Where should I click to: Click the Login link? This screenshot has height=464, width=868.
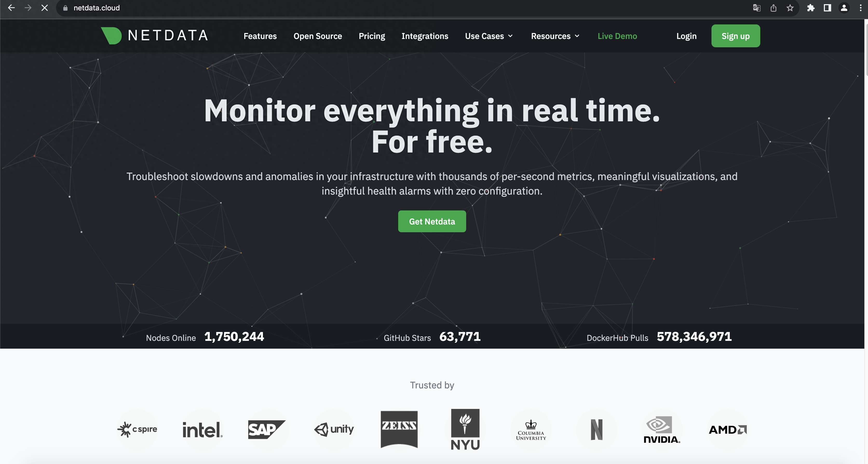pos(687,36)
